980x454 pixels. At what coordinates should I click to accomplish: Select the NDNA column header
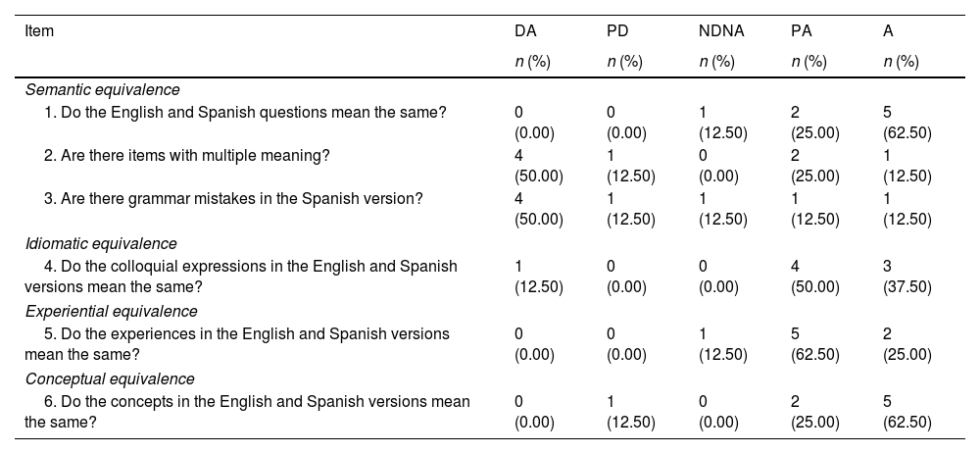(x=721, y=31)
